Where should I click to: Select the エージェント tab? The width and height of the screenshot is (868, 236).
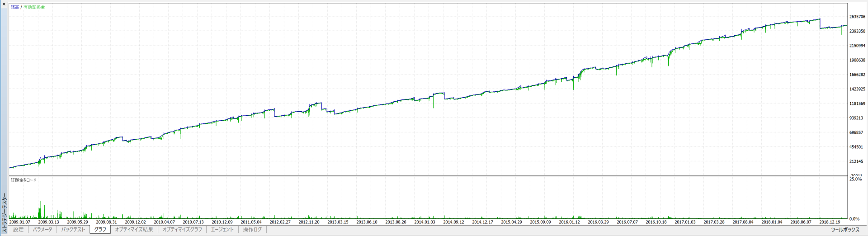click(x=222, y=230)
